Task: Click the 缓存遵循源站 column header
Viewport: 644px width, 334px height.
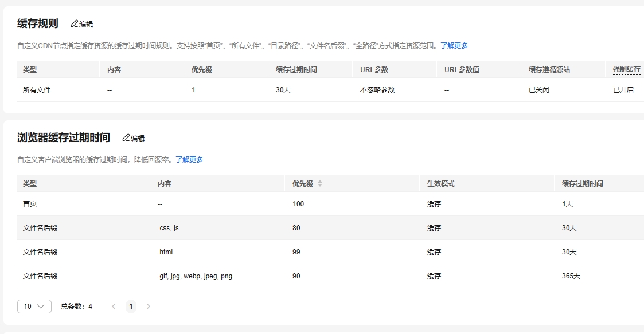Action: coord(549,69)
